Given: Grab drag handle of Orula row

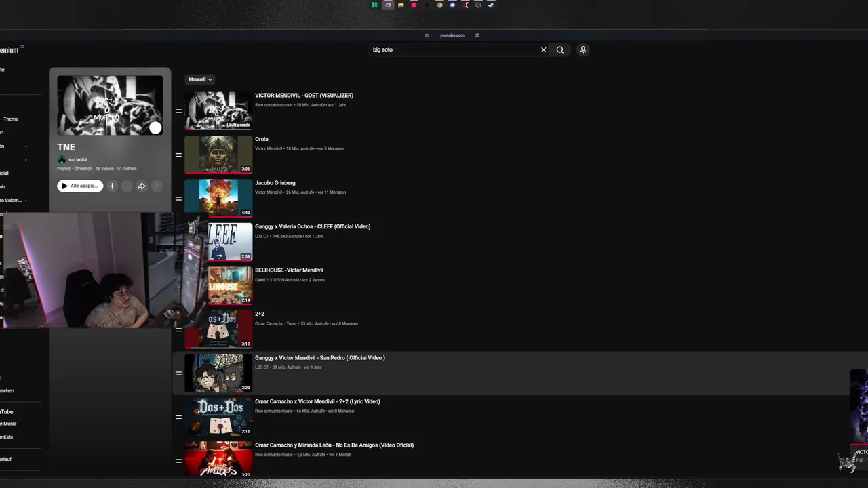Looking at the screenshot, I should click(178, 155).
